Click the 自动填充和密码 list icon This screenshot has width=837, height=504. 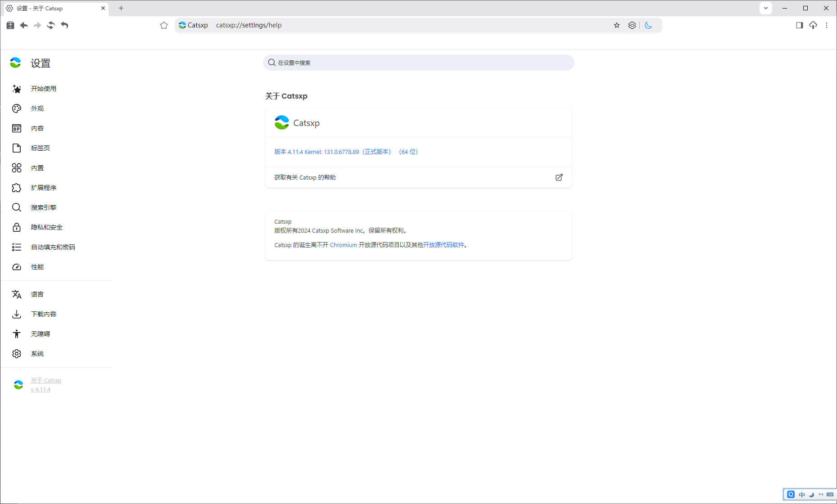coord(17,247)
